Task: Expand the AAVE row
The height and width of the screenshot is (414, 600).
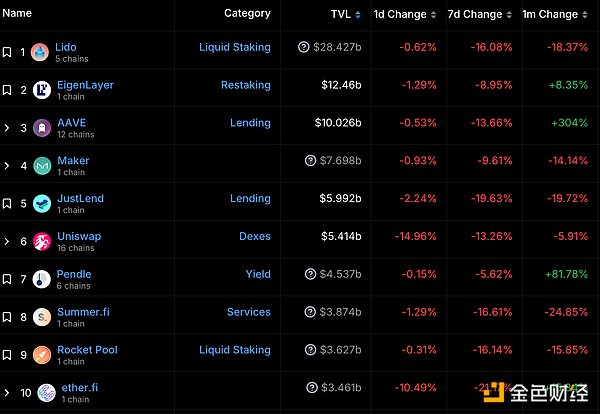Action: click(7, 128)
